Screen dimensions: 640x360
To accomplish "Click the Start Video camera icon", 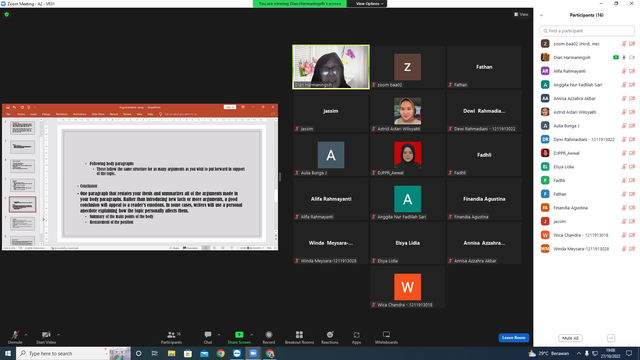I will tap(46, 335).
